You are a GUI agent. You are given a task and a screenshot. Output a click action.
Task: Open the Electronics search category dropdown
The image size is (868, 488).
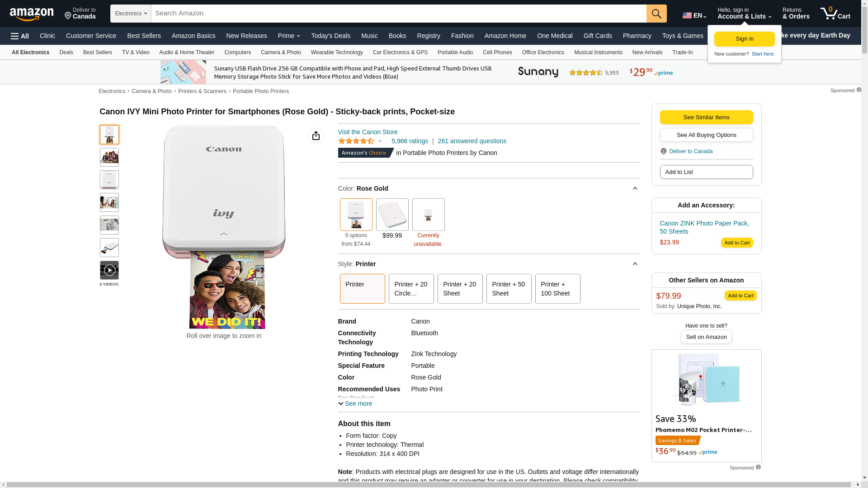click(131, 14)
